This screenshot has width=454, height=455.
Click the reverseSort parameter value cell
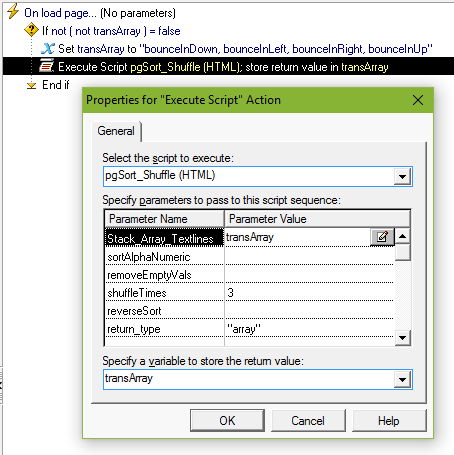[309, 311]
